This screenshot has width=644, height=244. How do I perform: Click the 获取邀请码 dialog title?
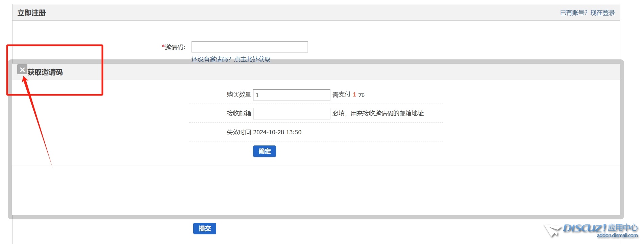[45, 72]
